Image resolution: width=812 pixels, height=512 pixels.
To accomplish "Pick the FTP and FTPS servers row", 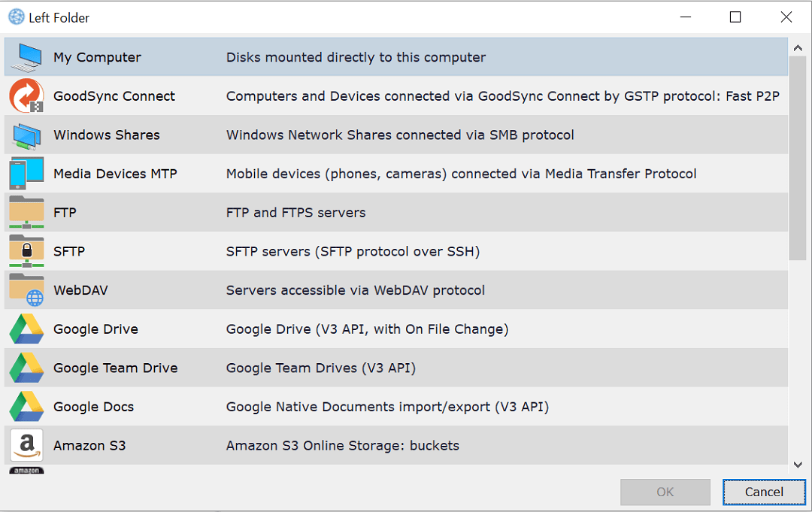I will coord(295,213).
